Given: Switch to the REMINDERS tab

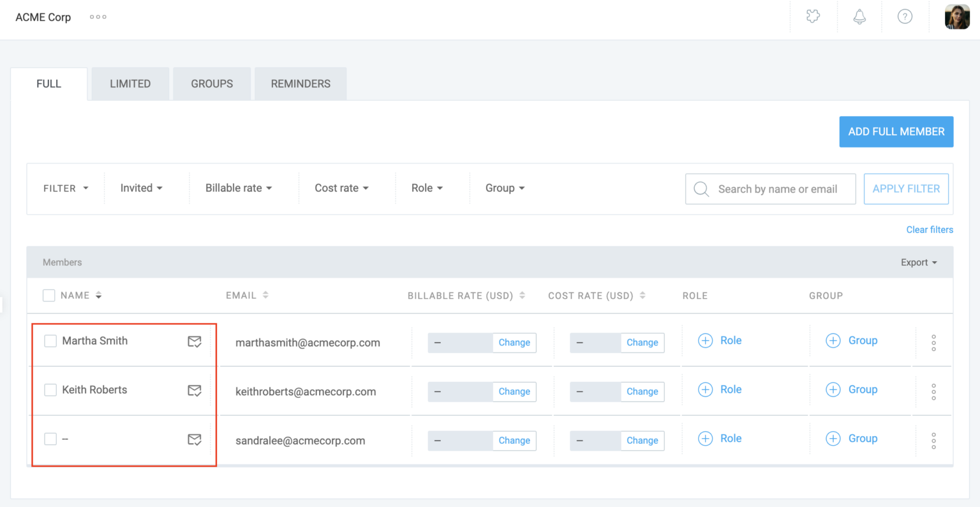Looking at the screenshot, I should (301, 84).
